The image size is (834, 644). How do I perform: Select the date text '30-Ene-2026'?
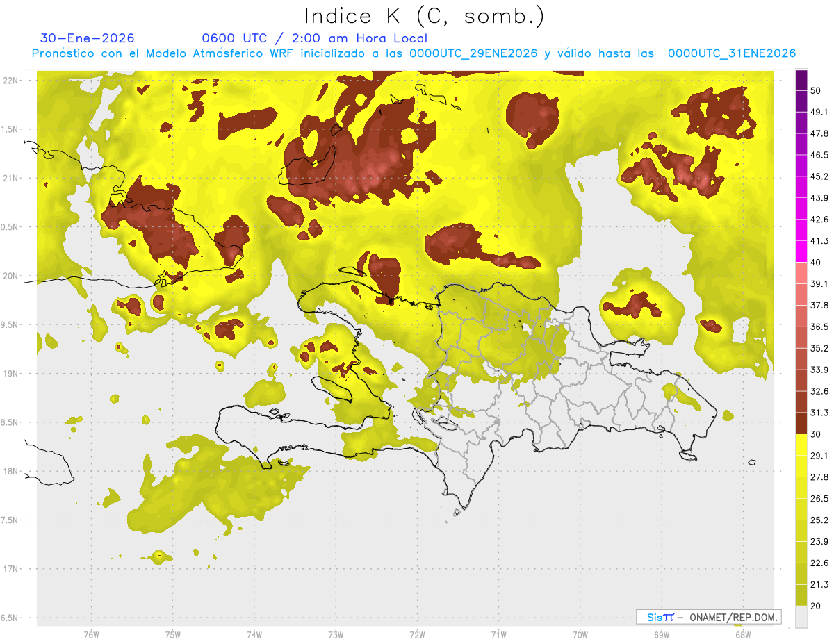pyautogui.click(x=88, y=38)
